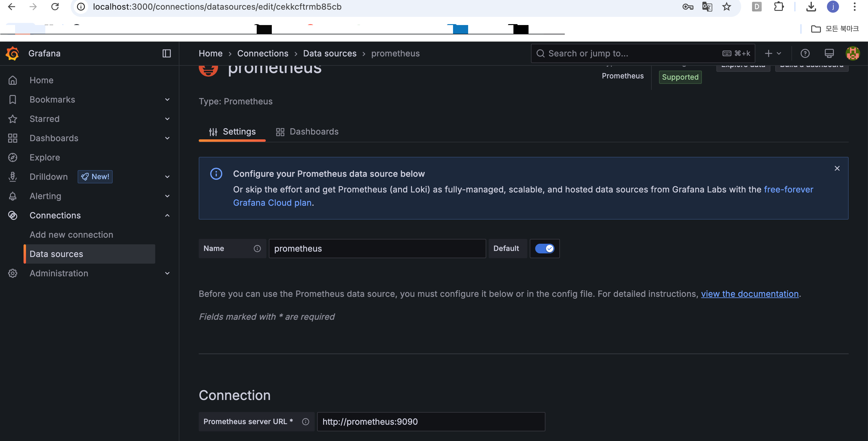Screen dimensions: 868x441
Task: Switch to the Dashboards tab
Action: click(307, 132)
